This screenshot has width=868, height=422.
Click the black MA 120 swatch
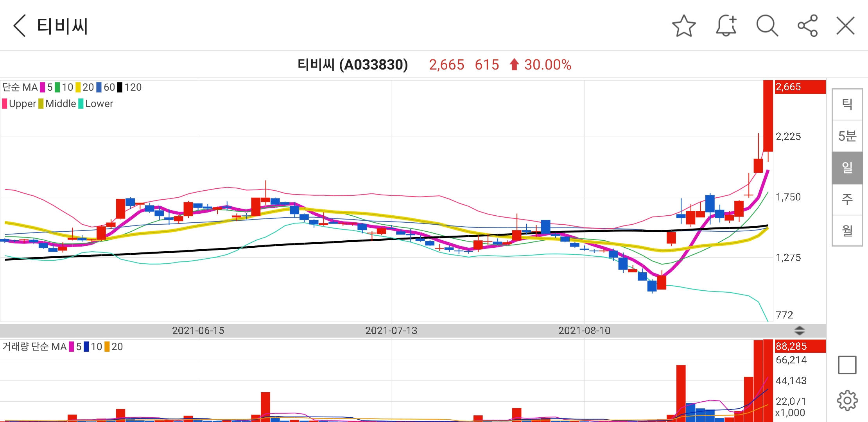tap(120, 87)
